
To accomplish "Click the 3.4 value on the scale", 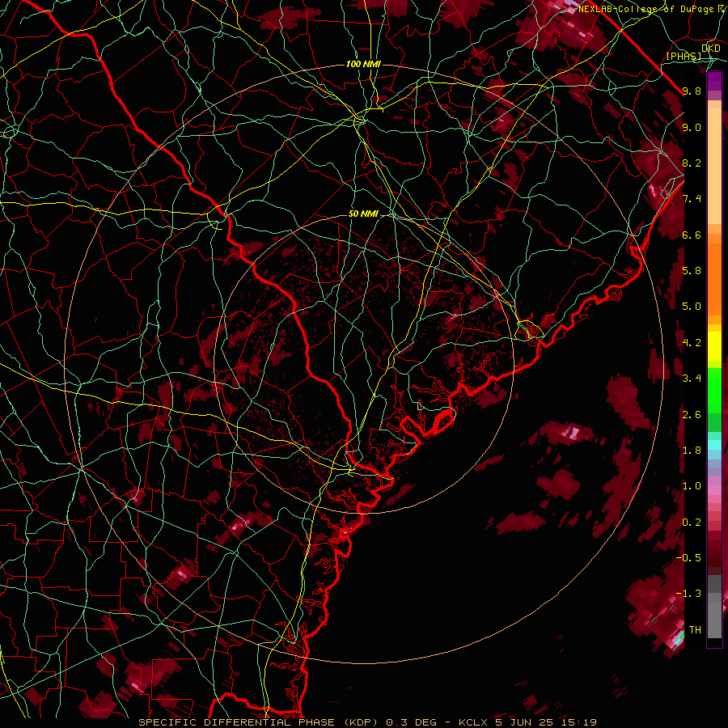I will click(692, 379).
